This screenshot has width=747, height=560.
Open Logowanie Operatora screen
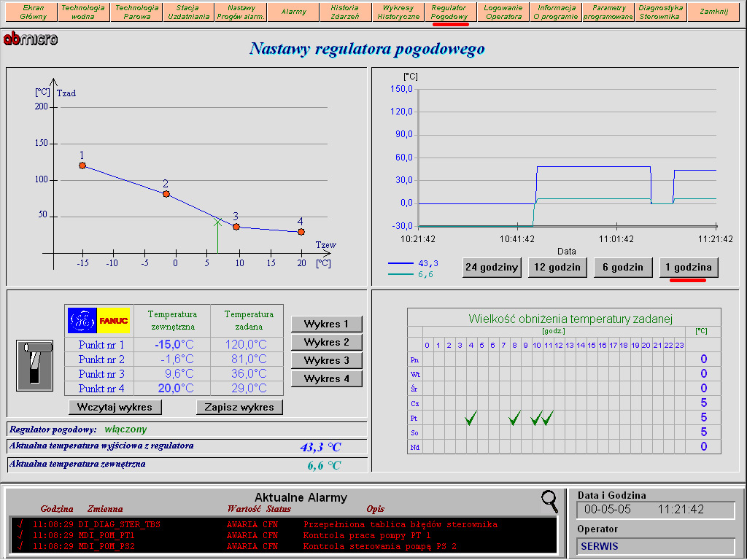pos(503,12)
